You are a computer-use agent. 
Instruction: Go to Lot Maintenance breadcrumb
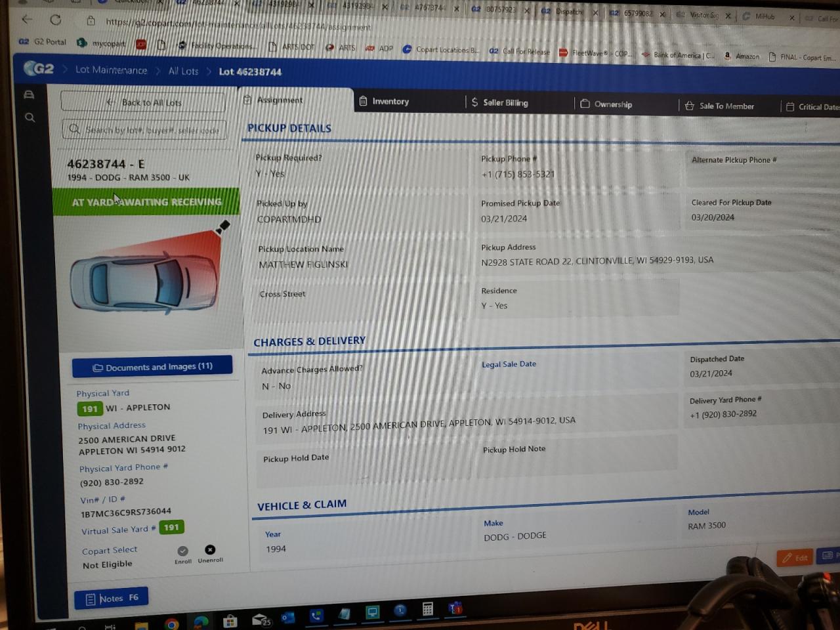[111, 70]
